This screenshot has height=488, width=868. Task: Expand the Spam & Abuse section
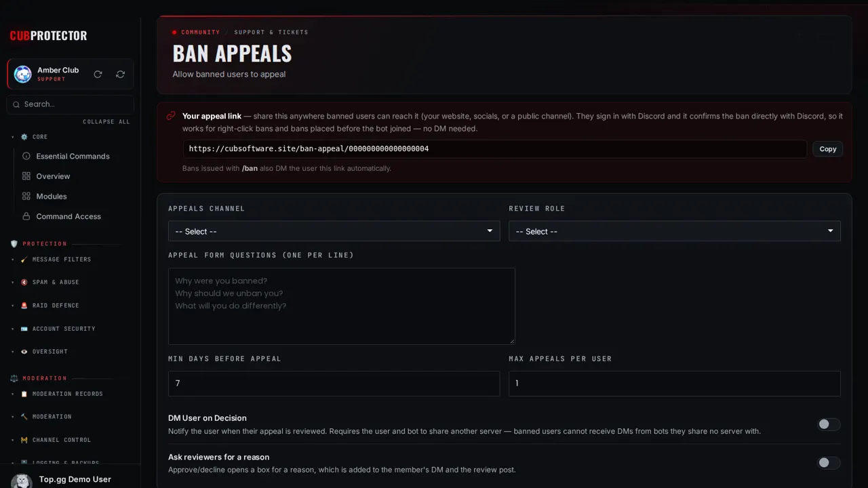point(13,283)
